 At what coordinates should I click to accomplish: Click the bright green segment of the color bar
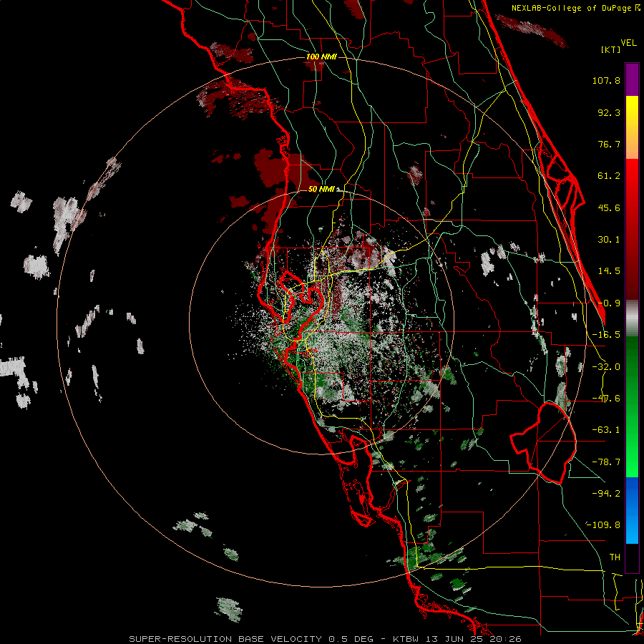(632, 407)
